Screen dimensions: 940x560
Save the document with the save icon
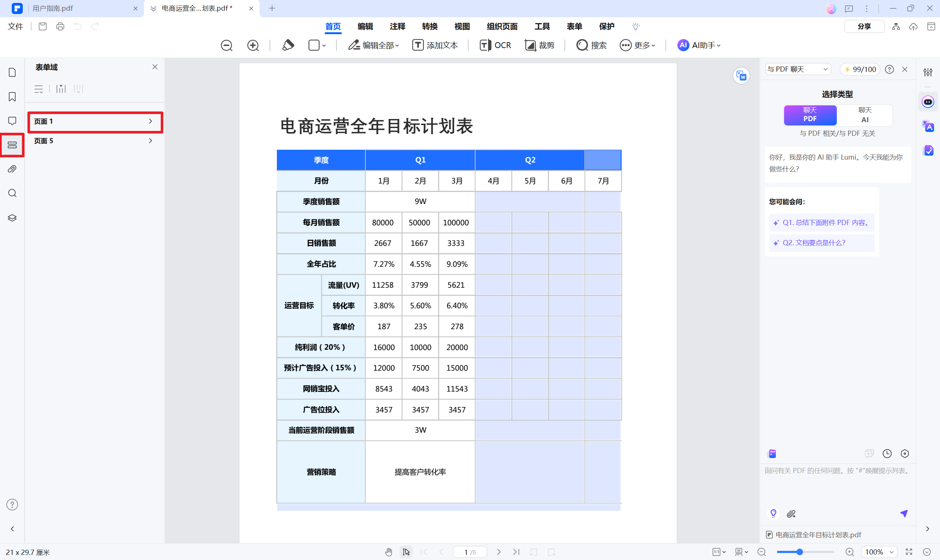pos(43,26)
